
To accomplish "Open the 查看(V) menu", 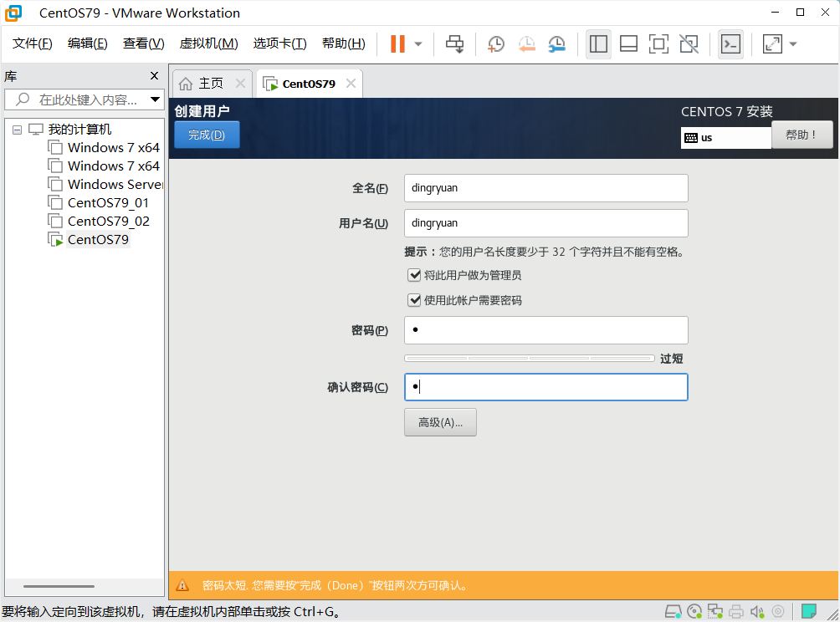I will pos(144,43).
